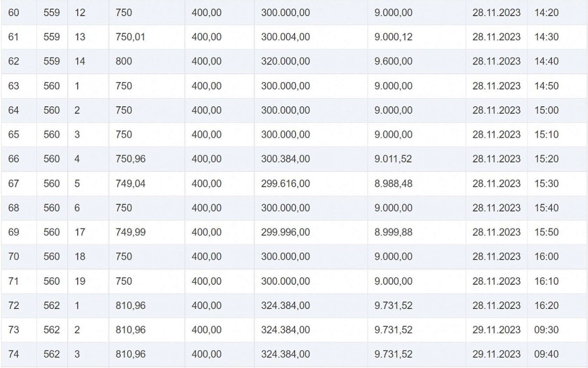Select the 299.616,00 amount cell
Image resolution: width=588 pixels, height=368 pixels.
(285, 183)
